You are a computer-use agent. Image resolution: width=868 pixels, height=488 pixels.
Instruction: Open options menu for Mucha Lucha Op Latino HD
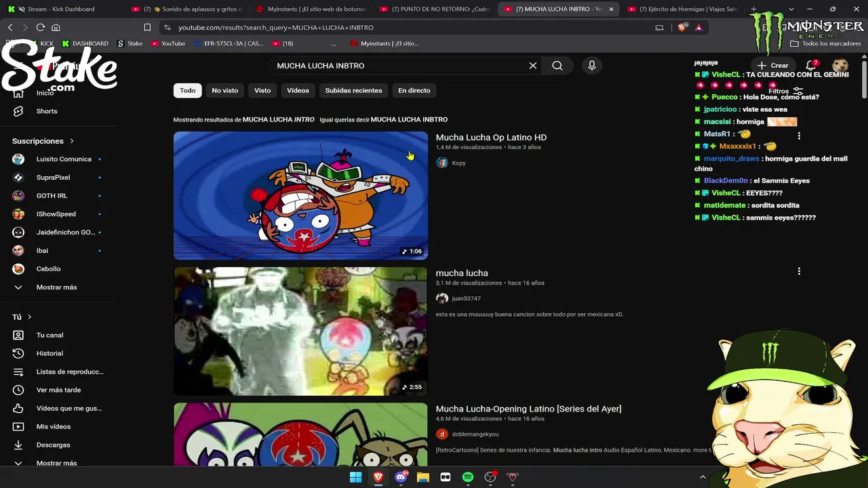tap(799, 136)
